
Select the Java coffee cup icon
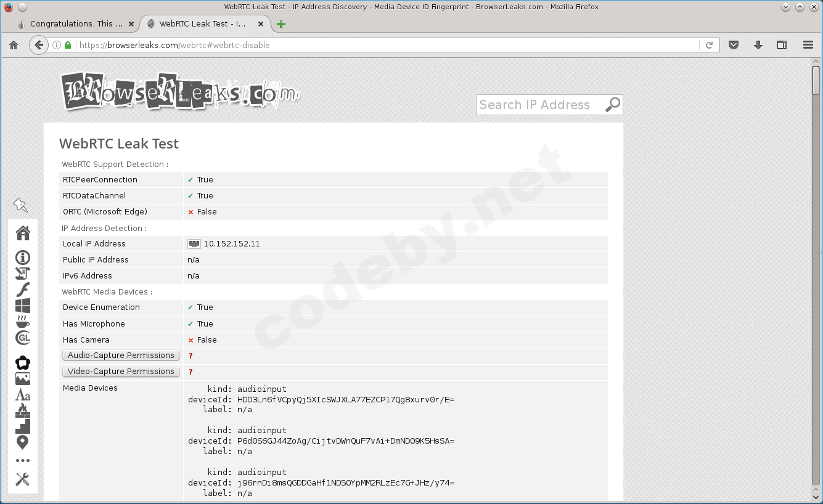[23, 321]
